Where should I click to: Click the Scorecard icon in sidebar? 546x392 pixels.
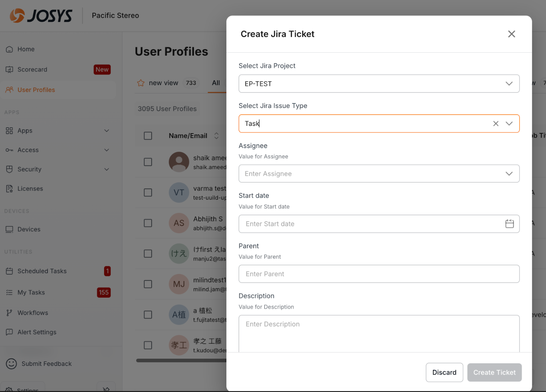point(9,70)
